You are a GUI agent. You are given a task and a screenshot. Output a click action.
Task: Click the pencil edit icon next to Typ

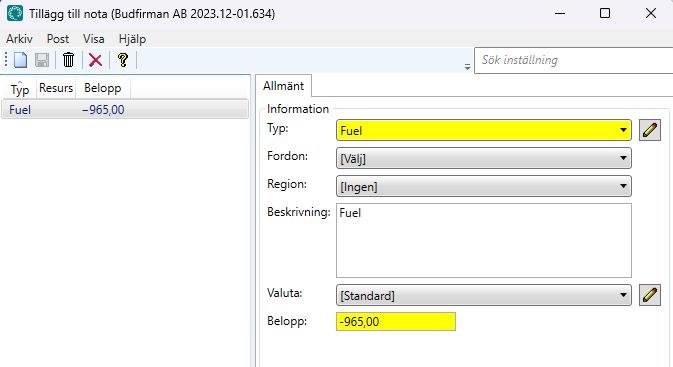(650, 130)
